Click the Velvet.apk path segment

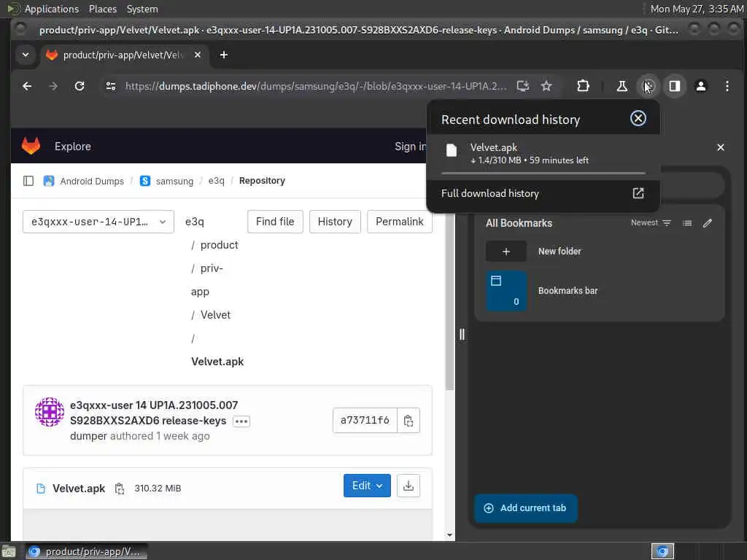217,362
